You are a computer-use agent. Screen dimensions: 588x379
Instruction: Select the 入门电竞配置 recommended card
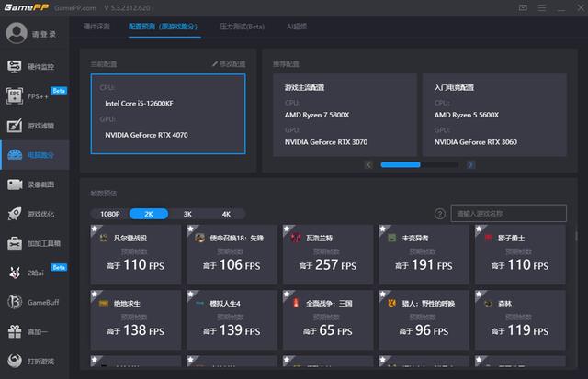[x=494, y=115]
